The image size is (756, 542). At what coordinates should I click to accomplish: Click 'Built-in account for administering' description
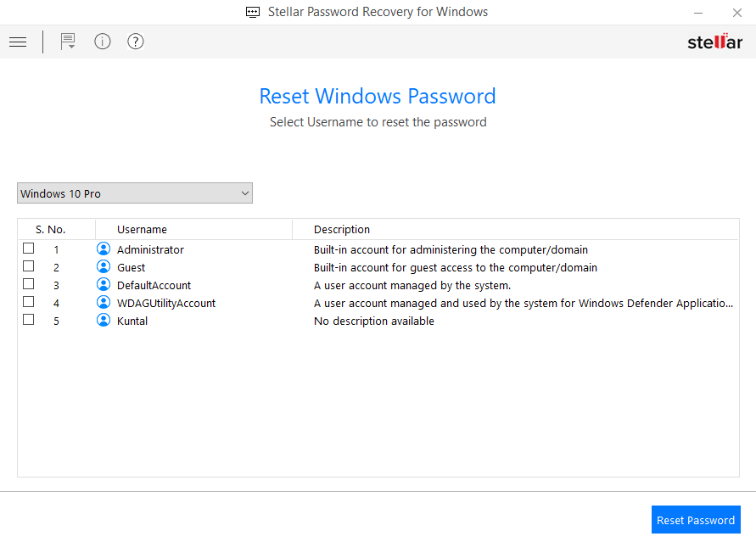(451, 250)
